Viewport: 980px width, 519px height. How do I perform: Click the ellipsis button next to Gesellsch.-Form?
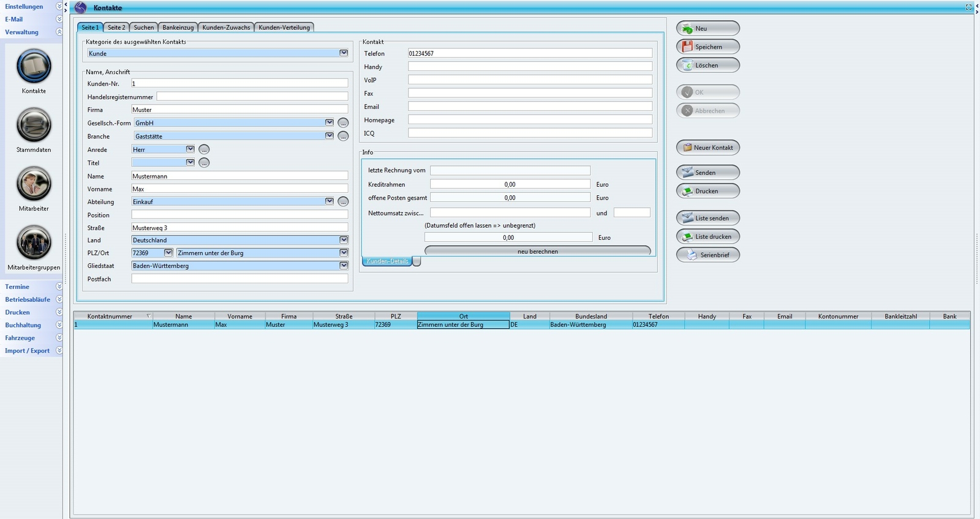343,123
